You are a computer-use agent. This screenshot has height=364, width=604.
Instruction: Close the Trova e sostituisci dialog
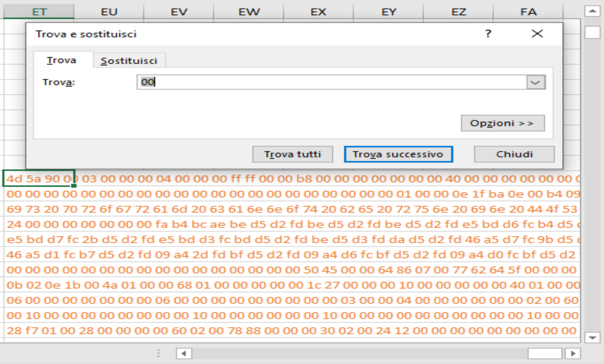click(537, 34)
